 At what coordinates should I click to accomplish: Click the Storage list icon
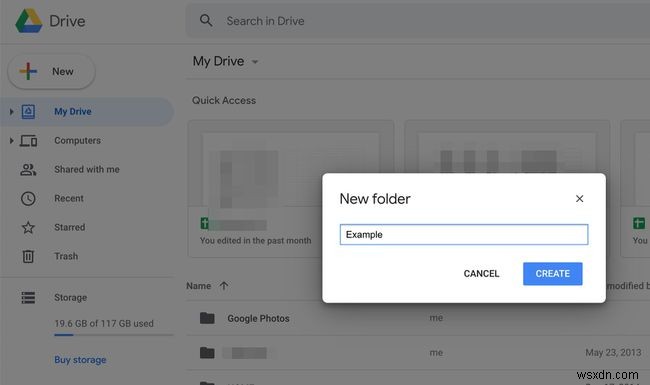[x=28, y=298]
